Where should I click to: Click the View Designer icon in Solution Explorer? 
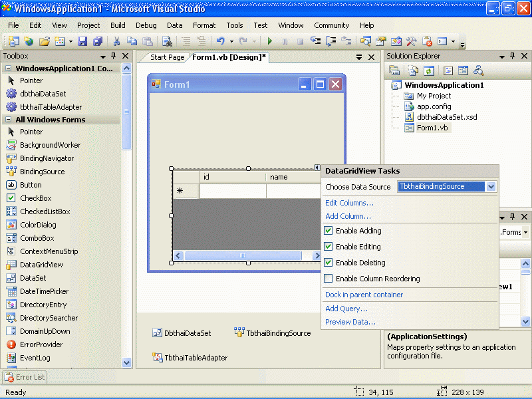[463, 70]
